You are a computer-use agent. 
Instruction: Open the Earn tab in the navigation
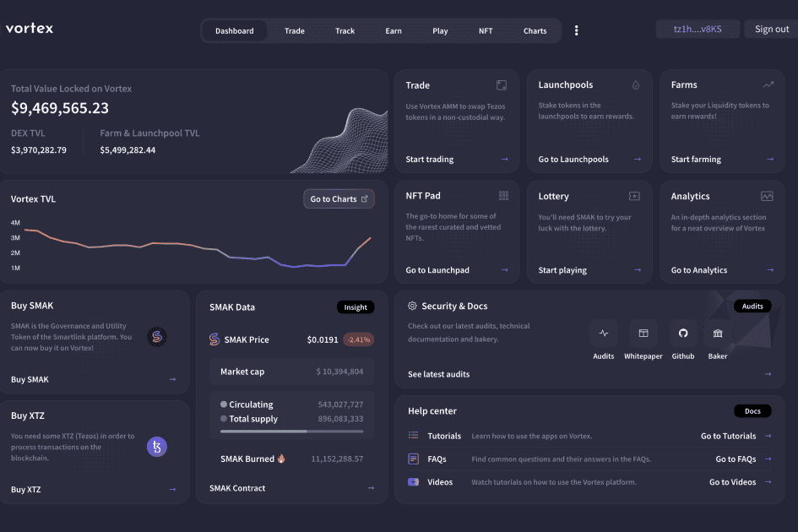click(x=393, y=30)
